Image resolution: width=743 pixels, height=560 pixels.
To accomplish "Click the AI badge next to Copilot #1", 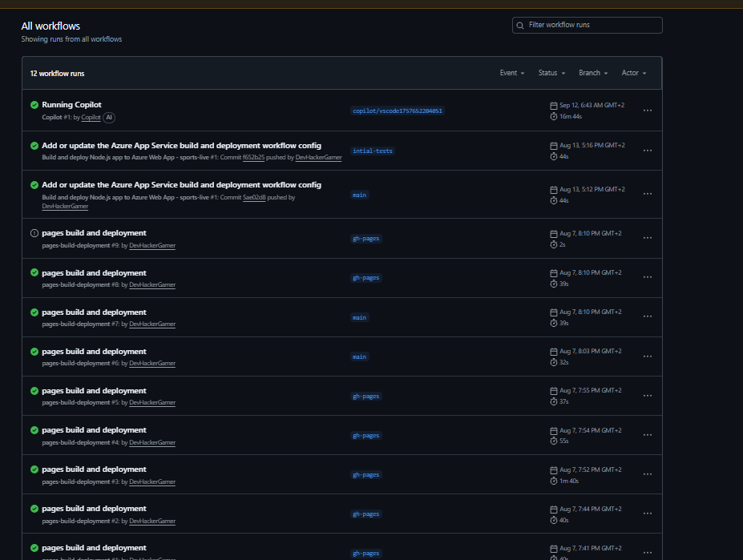I will pos(108,117).
